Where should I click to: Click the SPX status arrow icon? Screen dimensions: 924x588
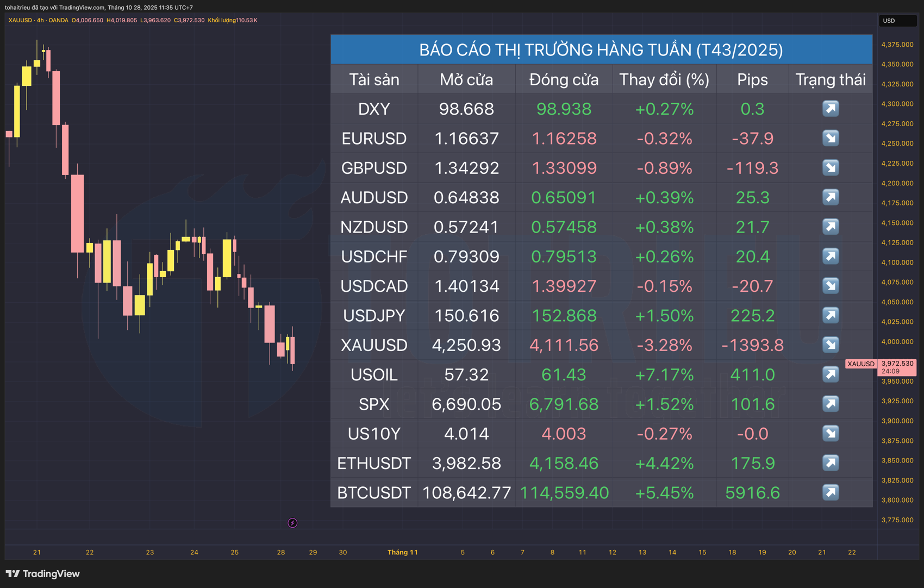coord(831,404)
